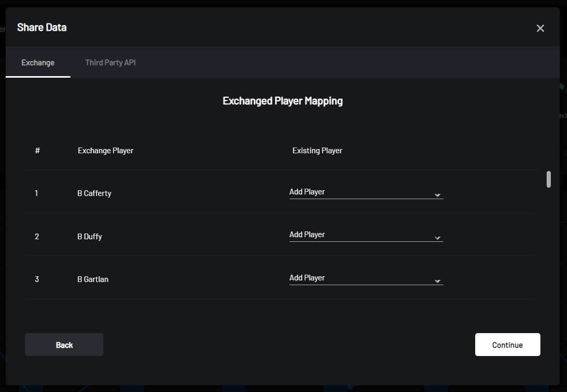567x392 pixels.
Task: Click the chevron icon beside B Duffy's Add Player field
Action: [x=437, y=237]
